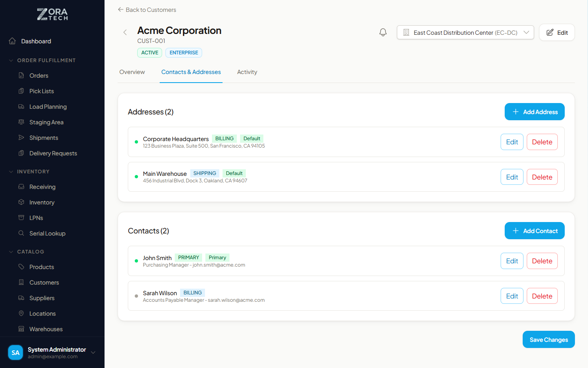
Task: Edit the Corporate Headquarters address
Action: coord(512,142)
